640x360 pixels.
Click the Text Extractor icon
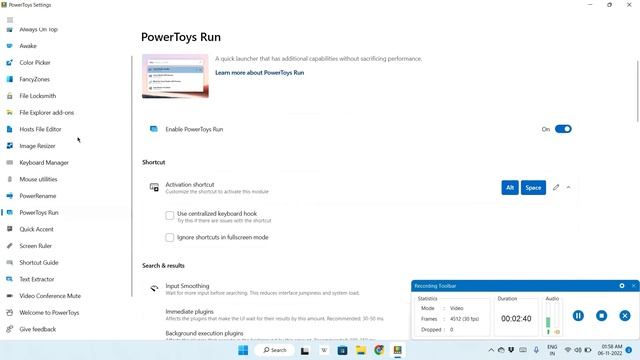point(10,279)
